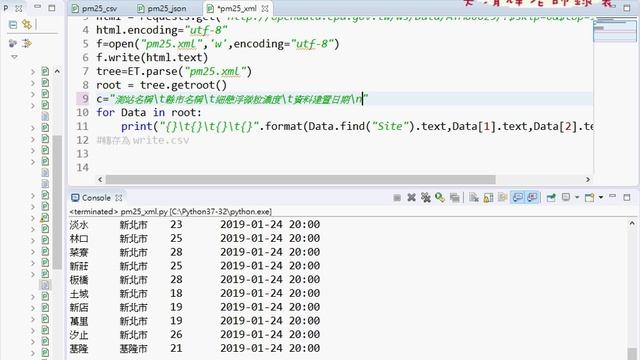Viewport: 640px width, 360px height.
Task: Click on line root = tree.getroot()
Action: click(x=161, y=85)
